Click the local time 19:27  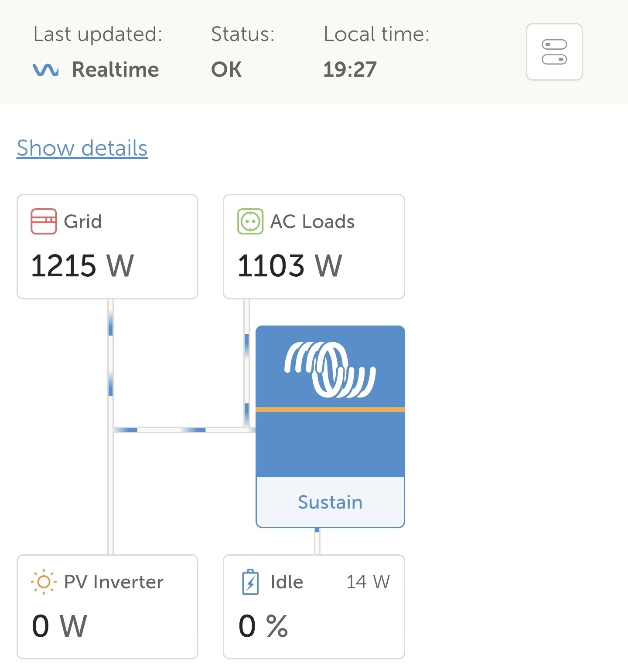point(350,70)
